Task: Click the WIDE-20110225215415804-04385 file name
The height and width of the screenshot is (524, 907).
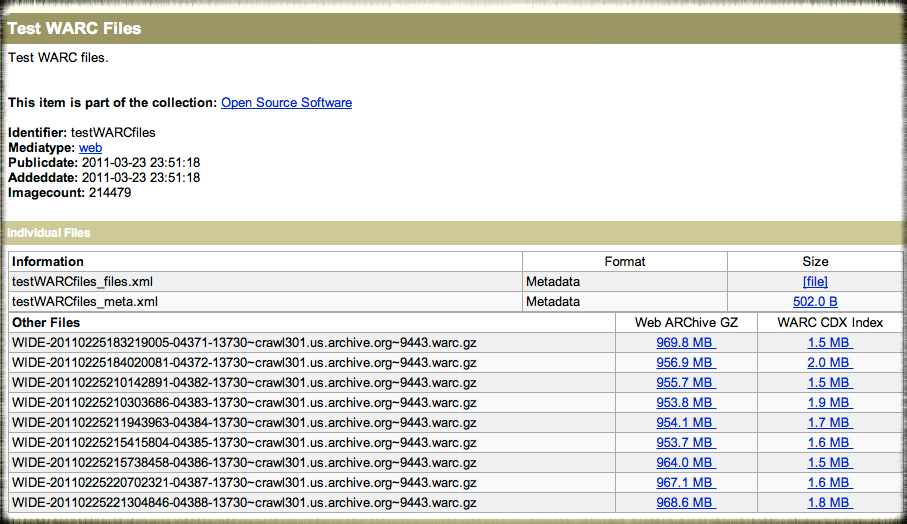Action: coord(244,442)
